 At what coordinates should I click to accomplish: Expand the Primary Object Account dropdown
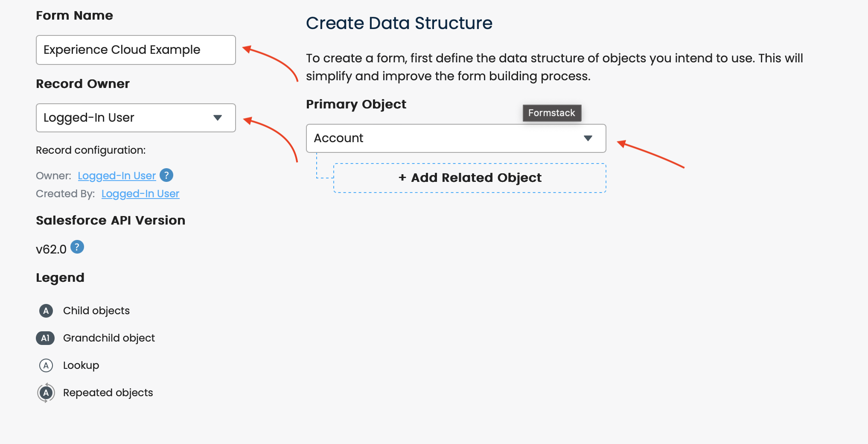tap(456, 138)
